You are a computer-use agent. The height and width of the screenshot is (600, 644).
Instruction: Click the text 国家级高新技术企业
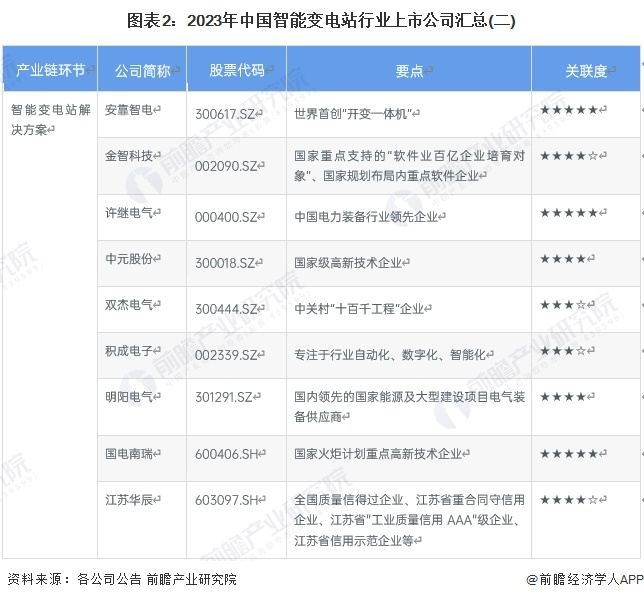[348, 262]
